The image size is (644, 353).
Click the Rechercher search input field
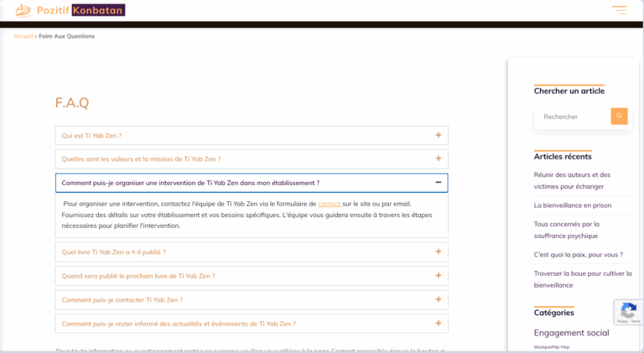(x=574, y=117)
